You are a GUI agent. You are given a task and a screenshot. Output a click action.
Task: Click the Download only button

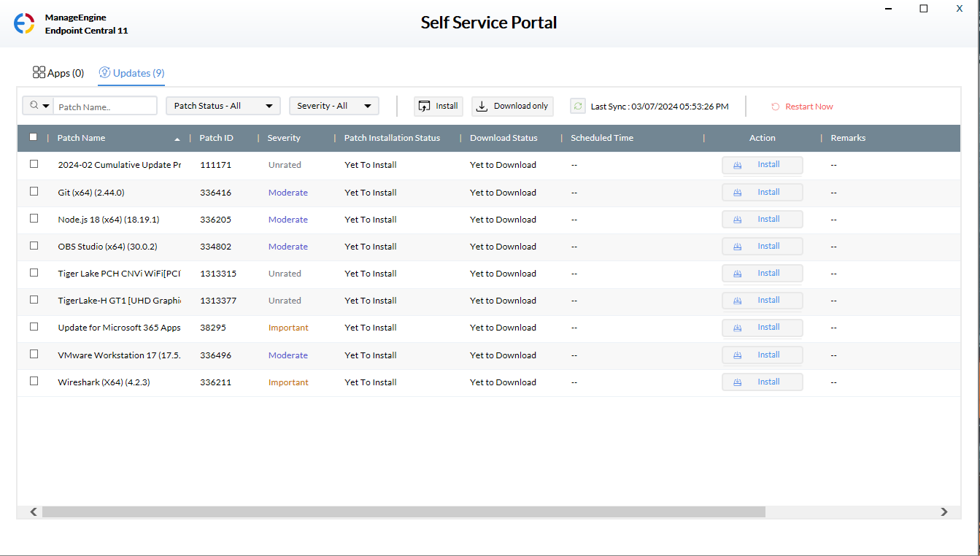[512, 107]
